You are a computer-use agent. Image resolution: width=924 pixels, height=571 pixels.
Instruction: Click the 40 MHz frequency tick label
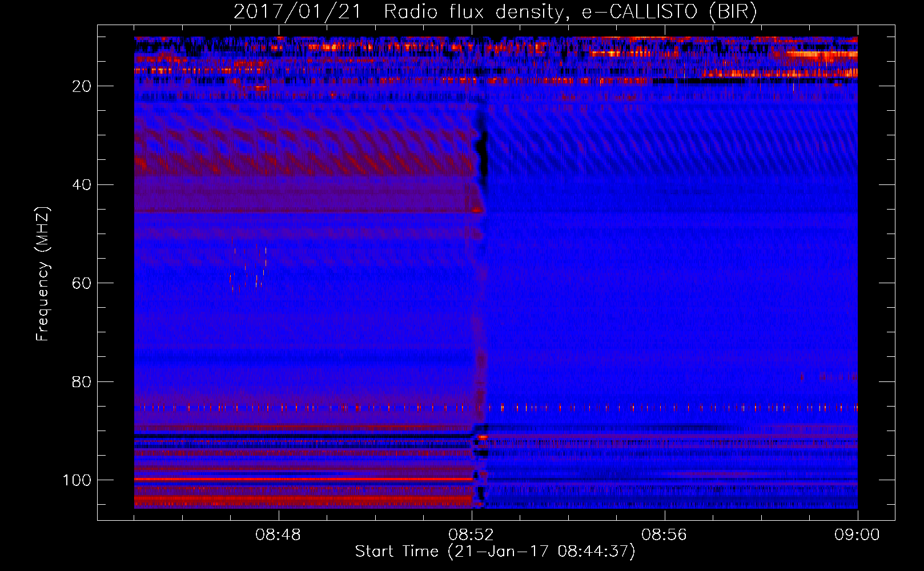82,185
